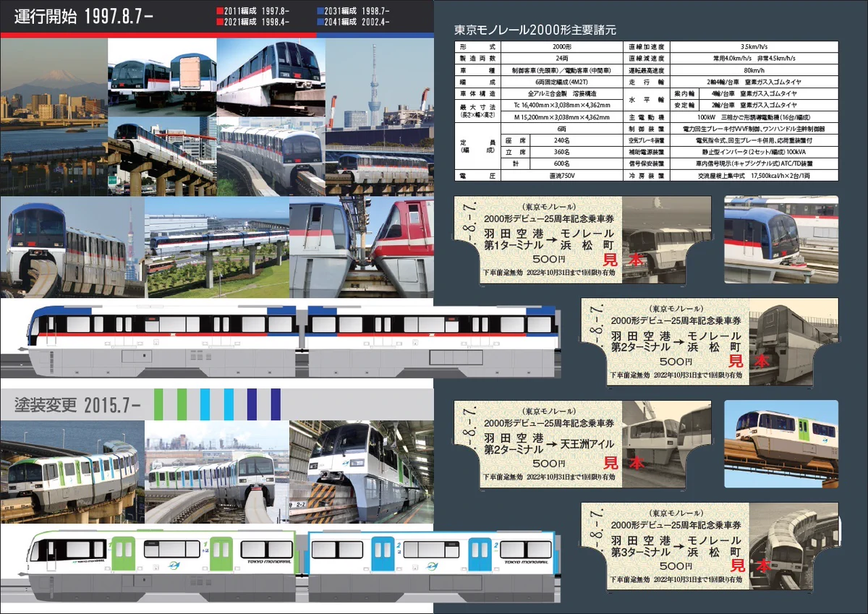Click the red '見本' stamp on the 第3ターミナル ticket
The height and width of the screenshot is (614, 868).
click(x=749, y=566)
